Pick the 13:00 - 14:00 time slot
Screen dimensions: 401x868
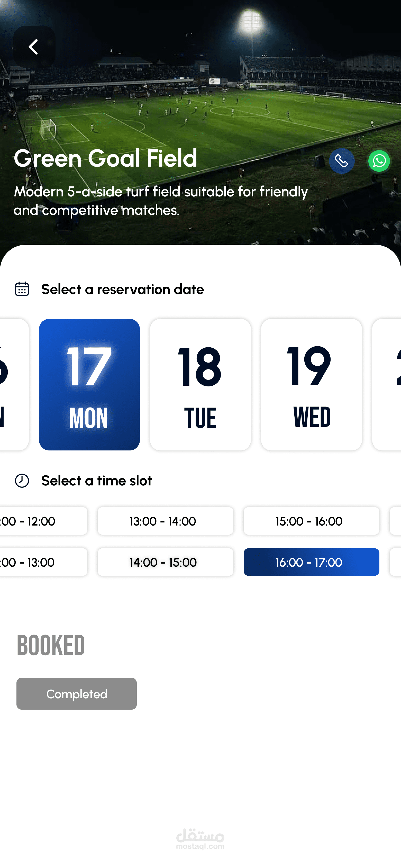[165, 521]
